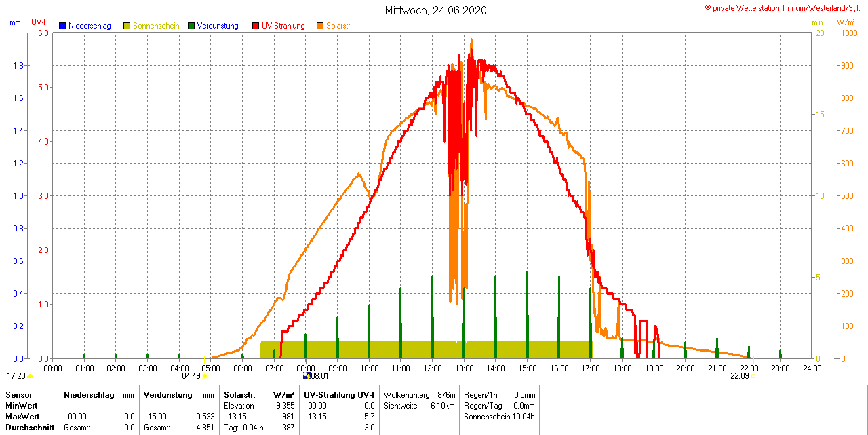Click the Sensor column header

click(x=19, y=395)
